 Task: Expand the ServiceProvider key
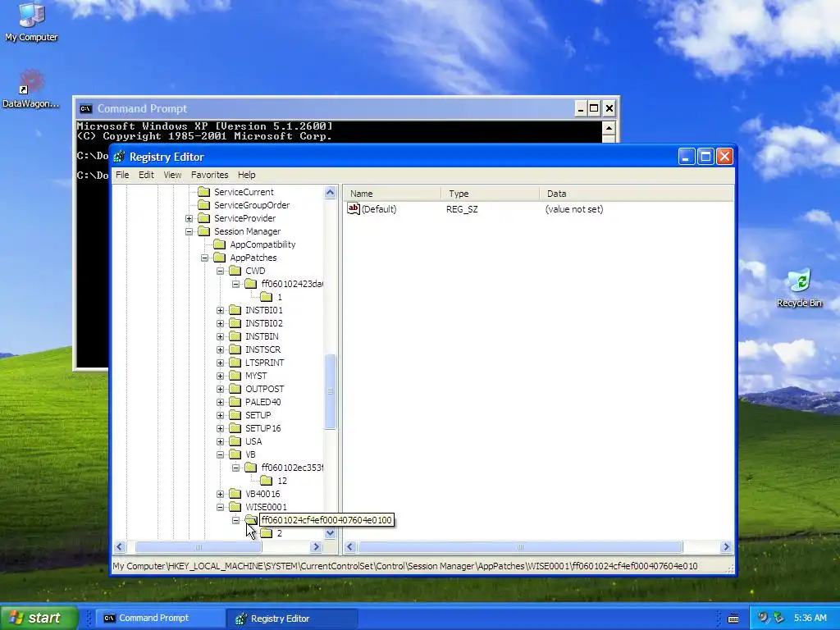click(189, 218)
